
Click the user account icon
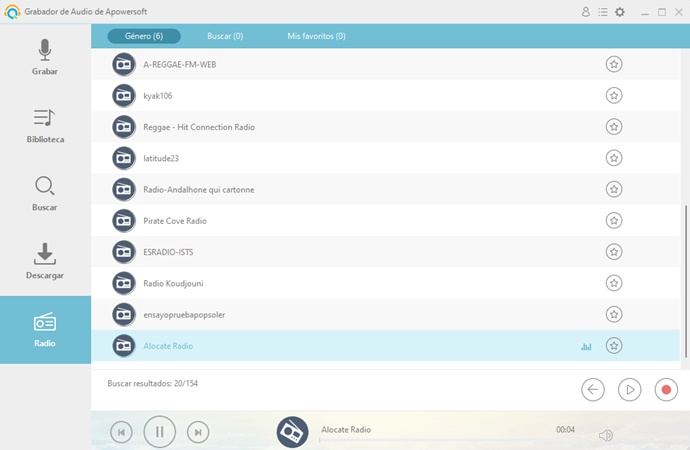click(x=586, y=12)
